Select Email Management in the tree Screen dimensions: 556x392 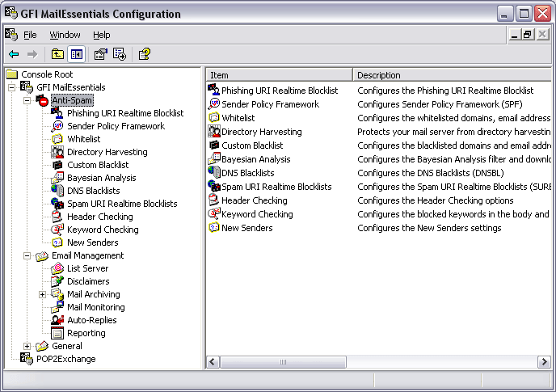[x=87, y=255]
